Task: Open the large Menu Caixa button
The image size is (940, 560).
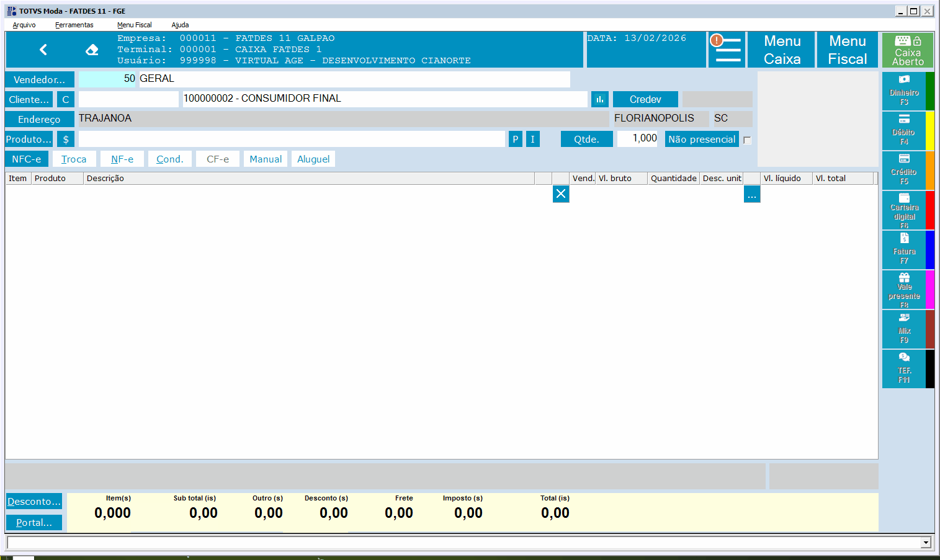Action: tap(782, 50)
